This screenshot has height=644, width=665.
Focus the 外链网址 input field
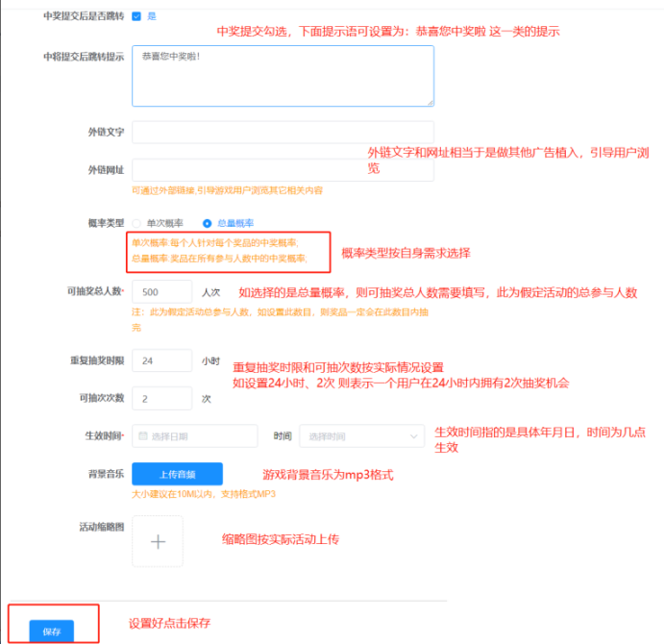[x=283, y=170]
